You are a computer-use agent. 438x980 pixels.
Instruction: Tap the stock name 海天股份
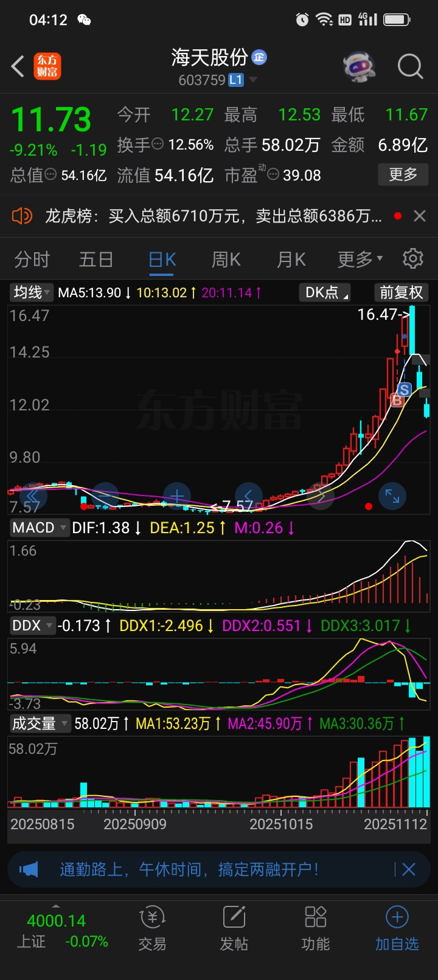(209, 58)
